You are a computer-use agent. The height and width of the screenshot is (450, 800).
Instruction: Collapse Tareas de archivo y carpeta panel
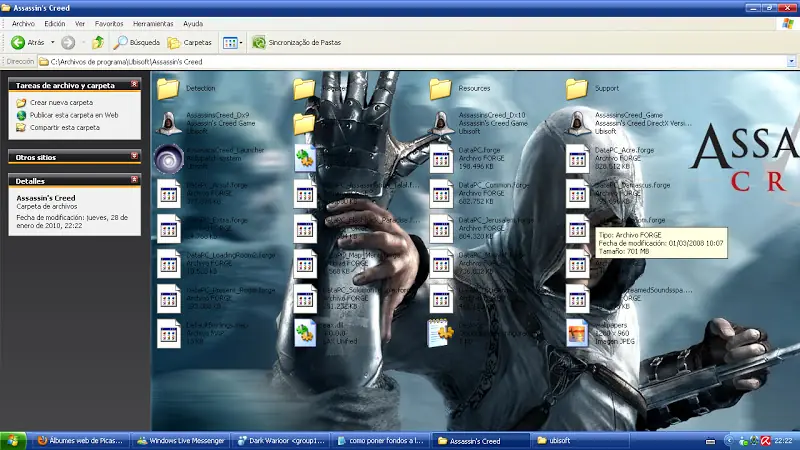(x=134, y=84)
